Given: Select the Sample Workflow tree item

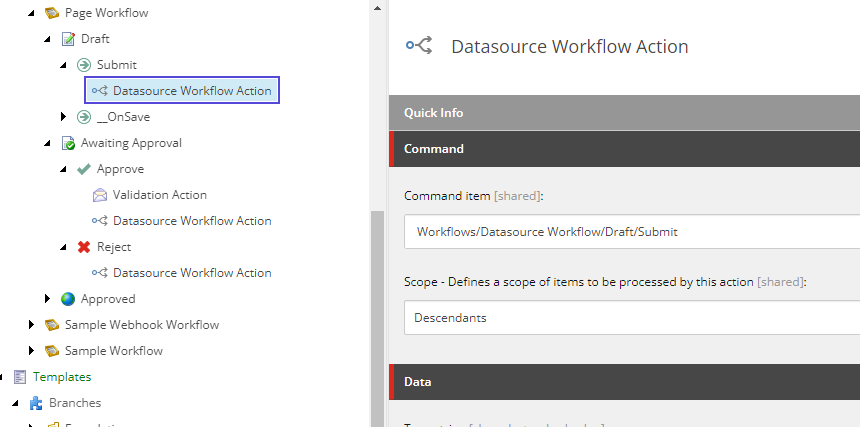Looking at the screenshot, I should 113,351.
